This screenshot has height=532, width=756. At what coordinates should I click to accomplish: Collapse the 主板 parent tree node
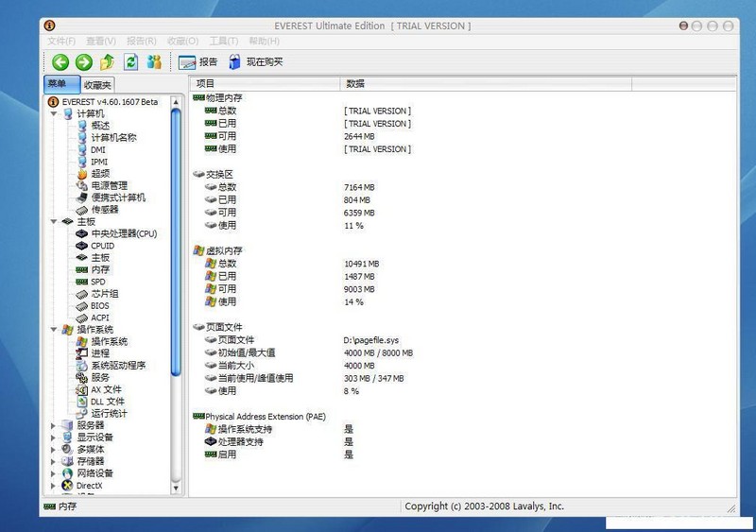click(54, 222)
